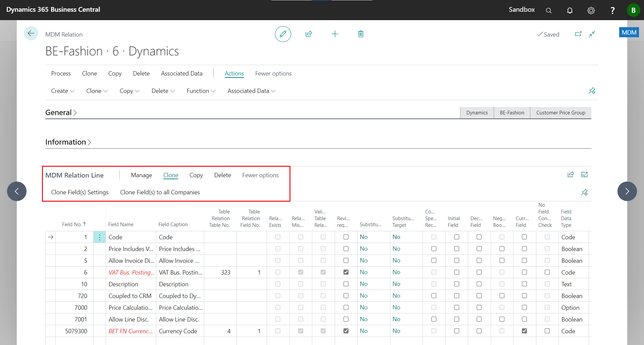Open the Copy dropdown in action bar
Viewport: 644px width, 345px height.
129,91
